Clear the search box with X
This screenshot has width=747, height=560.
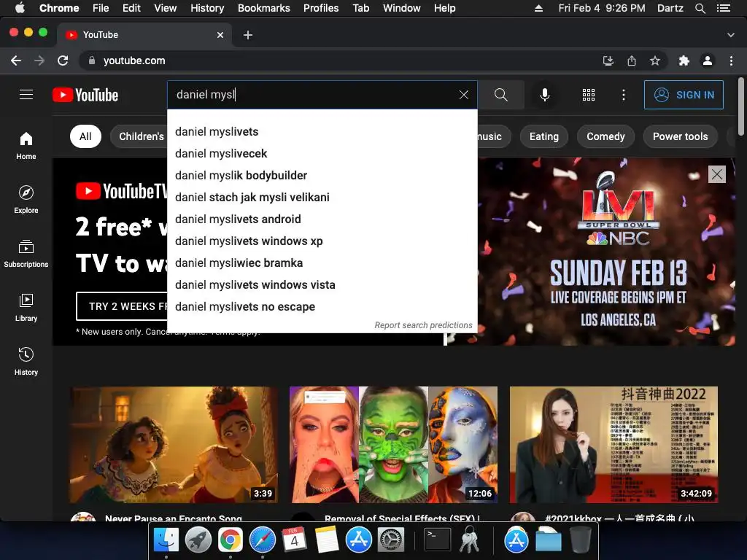click(463, 95)
